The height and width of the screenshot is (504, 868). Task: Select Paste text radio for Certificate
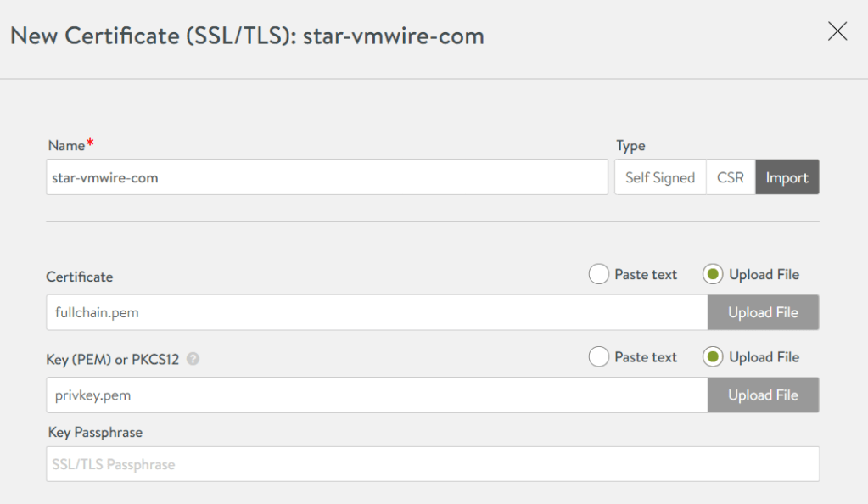[599, 274]
